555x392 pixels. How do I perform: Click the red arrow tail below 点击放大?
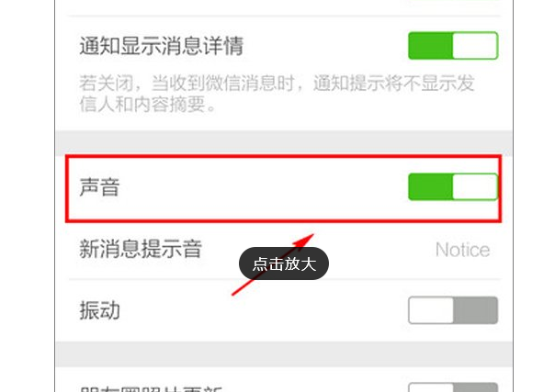click(x=241, y=287)
